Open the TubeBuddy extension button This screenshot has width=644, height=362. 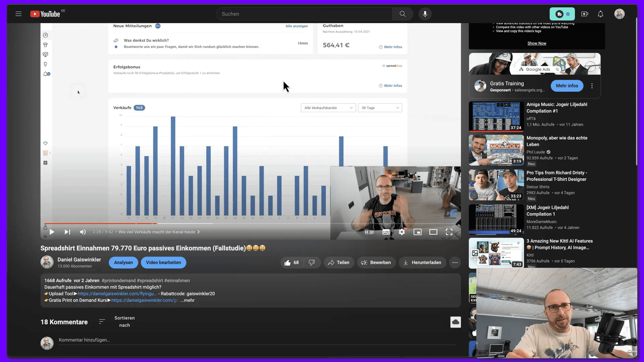point(562,14)
